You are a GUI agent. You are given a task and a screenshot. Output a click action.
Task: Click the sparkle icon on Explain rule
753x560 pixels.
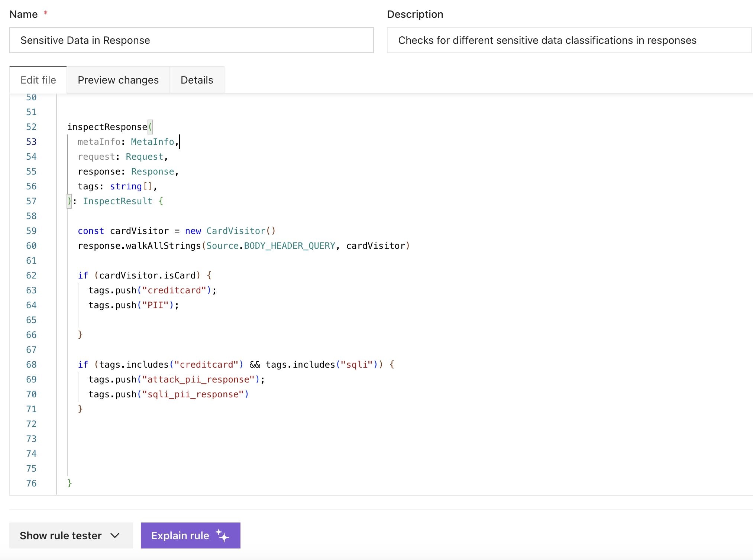(222, 535)
